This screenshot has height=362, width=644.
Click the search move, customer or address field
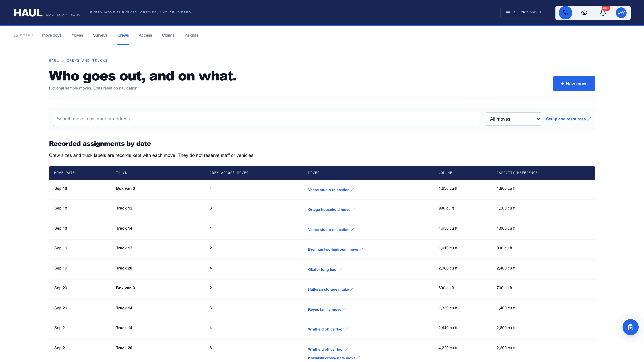click(x=266, y=119)
